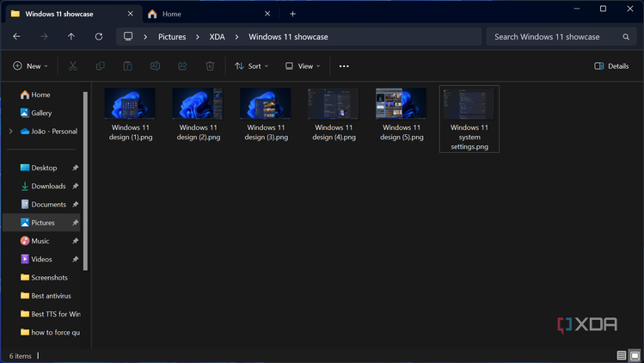
Task: Unpin Downloads via its pin icon
Action: coord(75,186)
